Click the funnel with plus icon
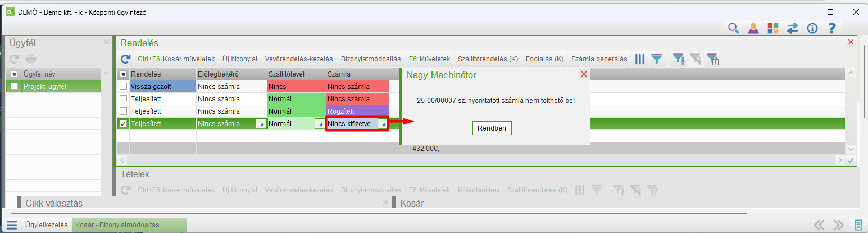868x233 pixels. pyautogui.click(x=712, y=59)
